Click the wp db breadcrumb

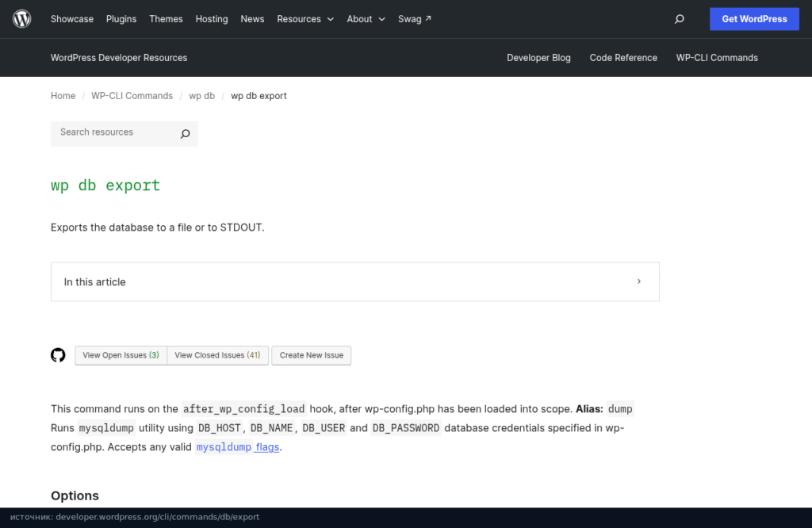(201, 96)
